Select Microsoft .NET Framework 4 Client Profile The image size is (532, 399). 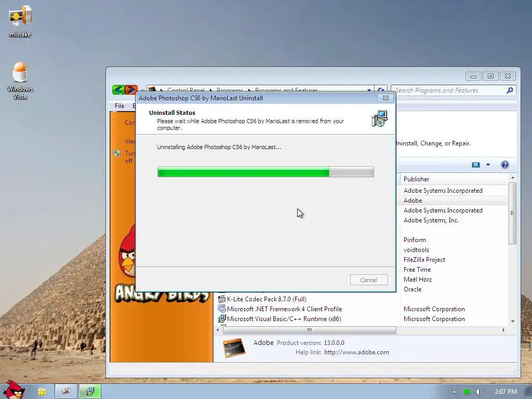click(284, 309)
